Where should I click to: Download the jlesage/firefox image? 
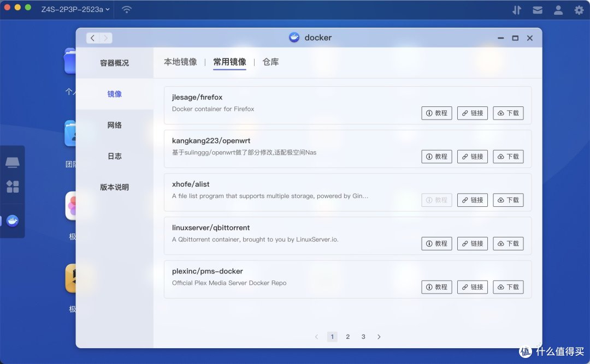[508, 113]
